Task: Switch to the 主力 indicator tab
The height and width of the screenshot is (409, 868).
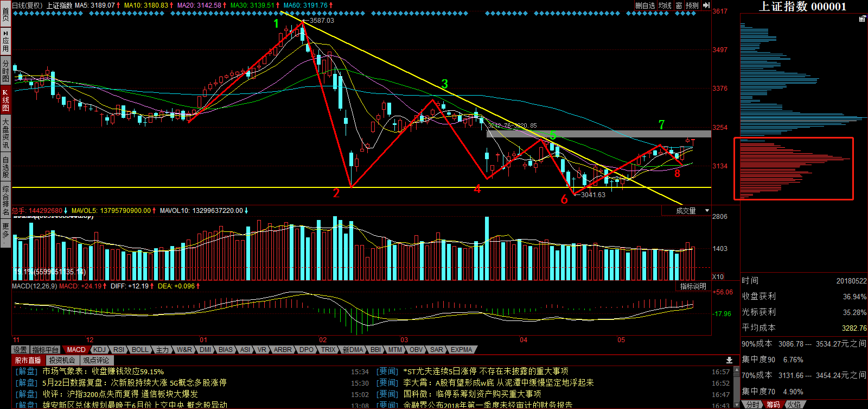Action: 162,350
